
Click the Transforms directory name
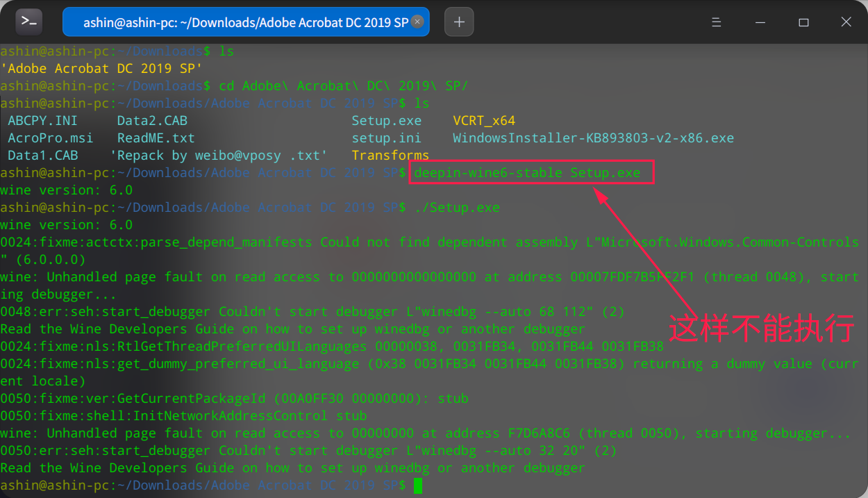390,156
